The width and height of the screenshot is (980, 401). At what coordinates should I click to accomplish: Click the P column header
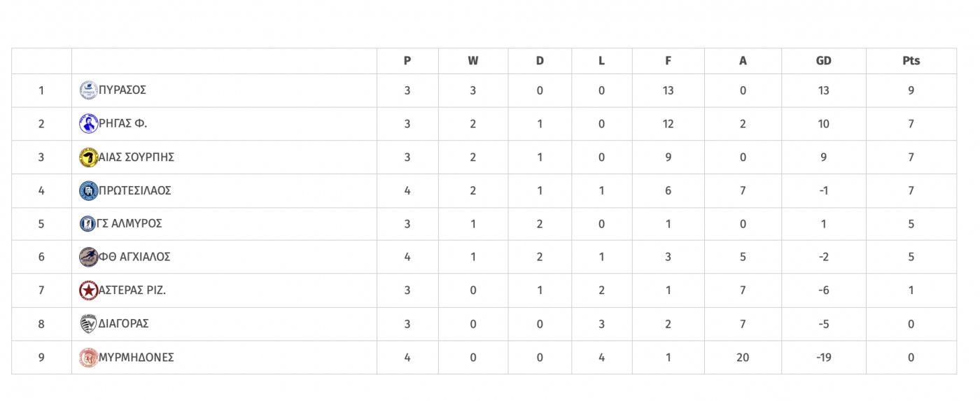click(407, 61)
